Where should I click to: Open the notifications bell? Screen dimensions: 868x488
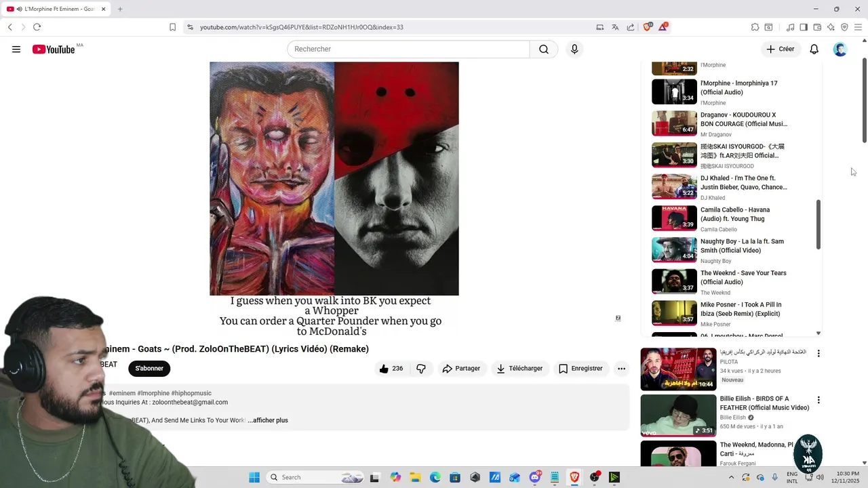pyautogui.click(x=814, y=49)
